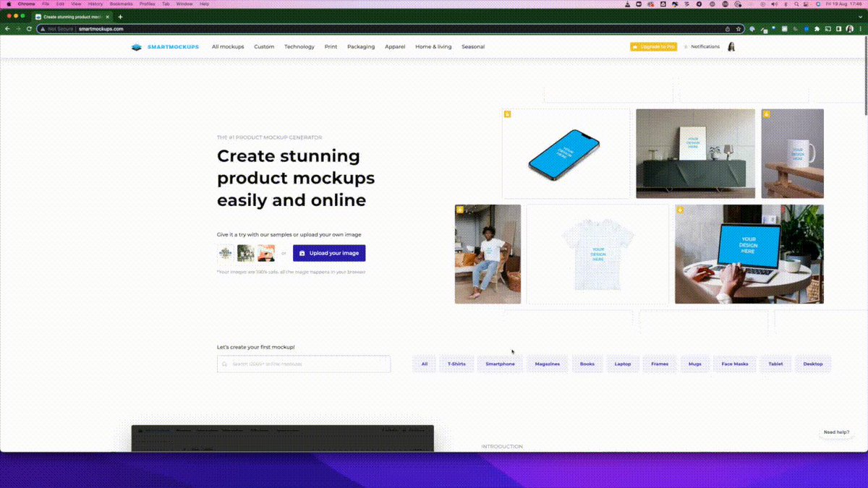The height and width of the screenshot is (488, 868).
Task: Open the white t-shirt mockup card
Action: 597,254
